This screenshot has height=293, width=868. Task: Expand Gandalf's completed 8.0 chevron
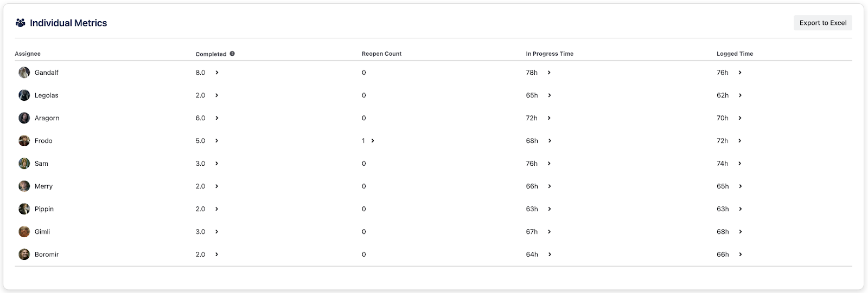[x=216, y=73]
